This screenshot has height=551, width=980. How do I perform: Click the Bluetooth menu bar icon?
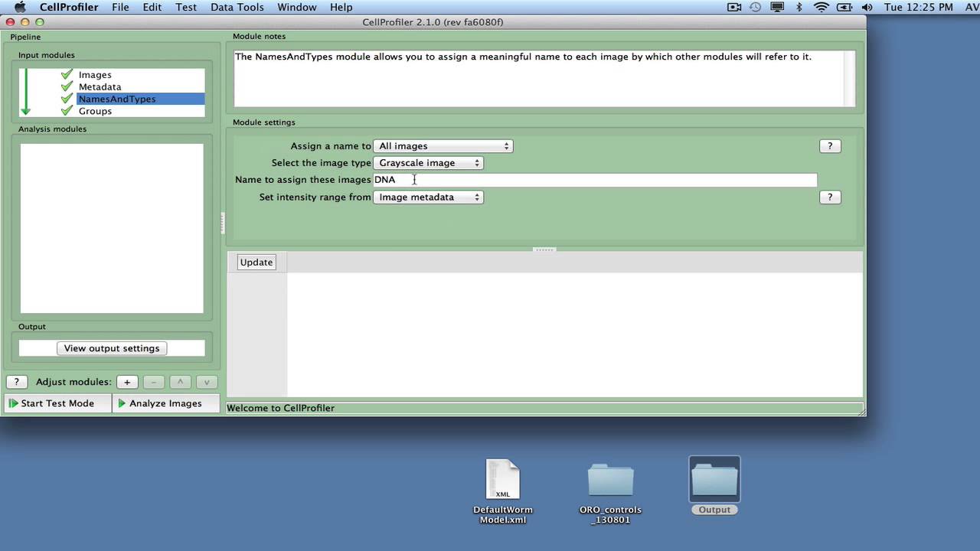[x=799, y=7]
